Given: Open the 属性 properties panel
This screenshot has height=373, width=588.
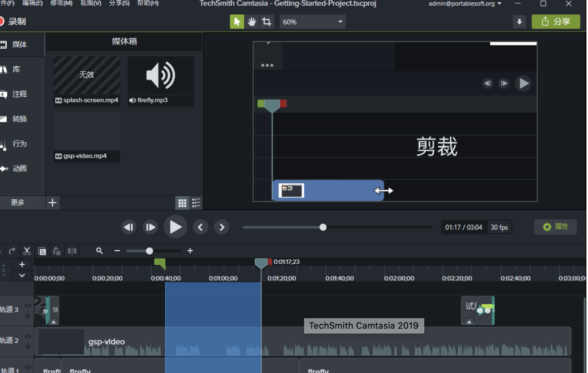Looking at the screenshot, I should click(555, 227).
